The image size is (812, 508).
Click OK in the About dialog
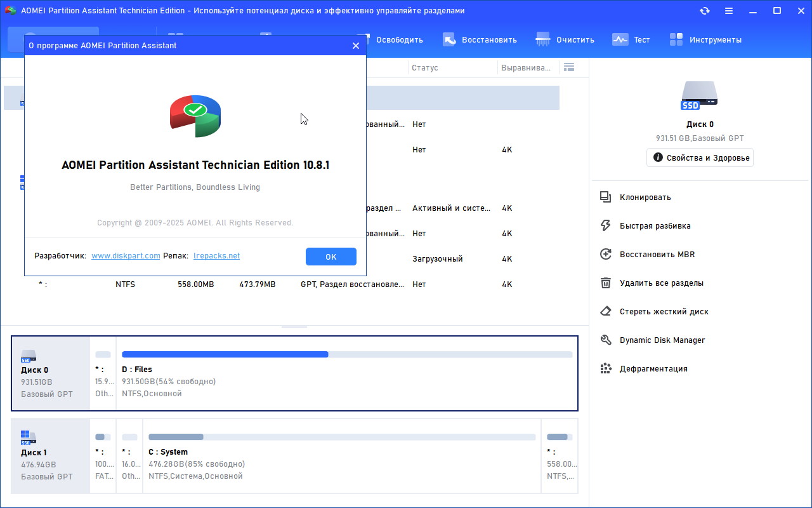(331, 257)
